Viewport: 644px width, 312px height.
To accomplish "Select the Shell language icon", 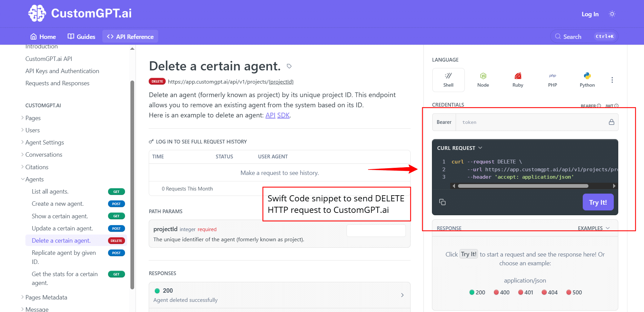I will 448,80.
